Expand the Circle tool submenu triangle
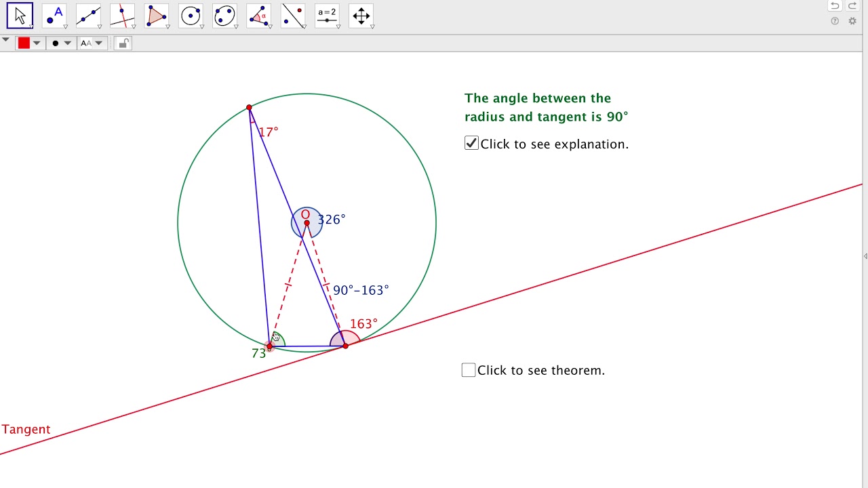The image size is (868, 488). [202, 27]
